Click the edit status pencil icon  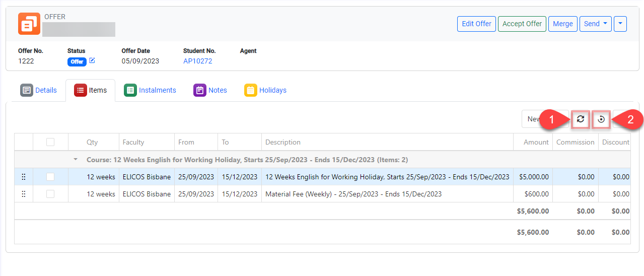coord(92,61)
